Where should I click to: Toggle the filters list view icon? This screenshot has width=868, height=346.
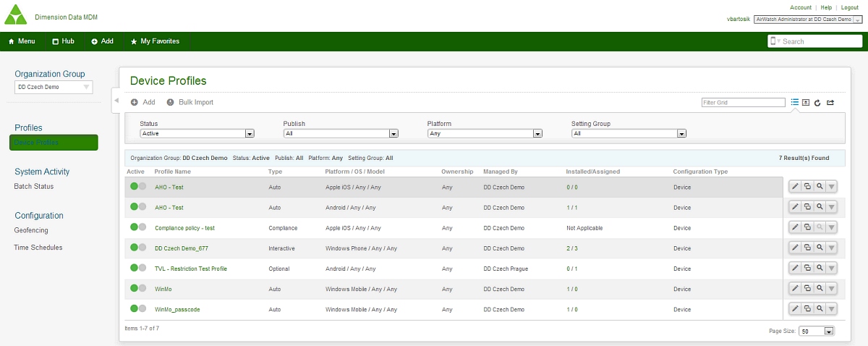point(795,102)
